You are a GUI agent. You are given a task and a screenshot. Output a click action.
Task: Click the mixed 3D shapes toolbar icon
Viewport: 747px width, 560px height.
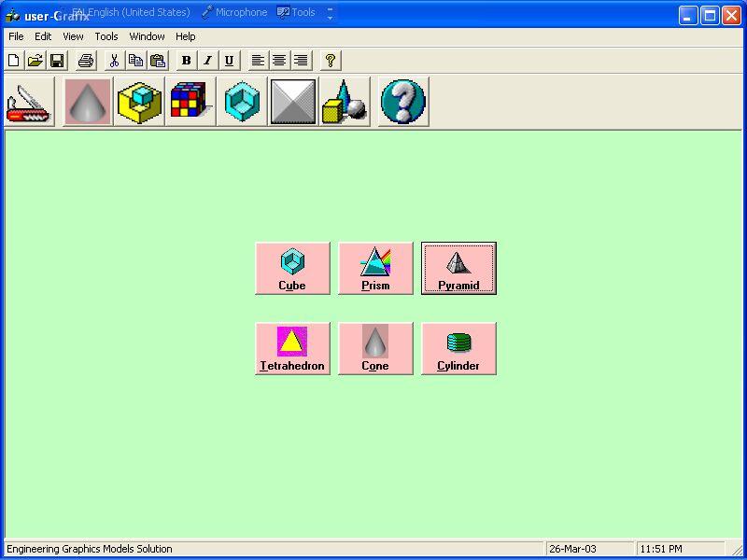pyautogui.click(x=344, y=102)
